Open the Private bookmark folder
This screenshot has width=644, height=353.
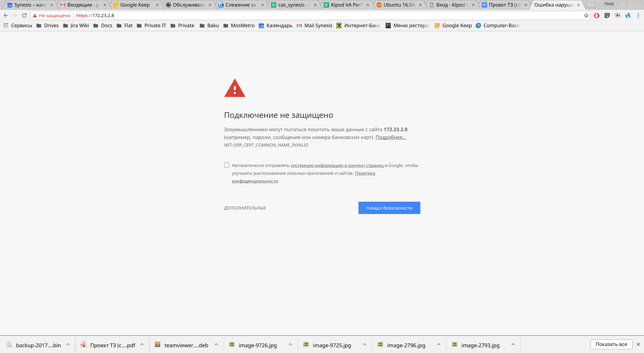182,25
